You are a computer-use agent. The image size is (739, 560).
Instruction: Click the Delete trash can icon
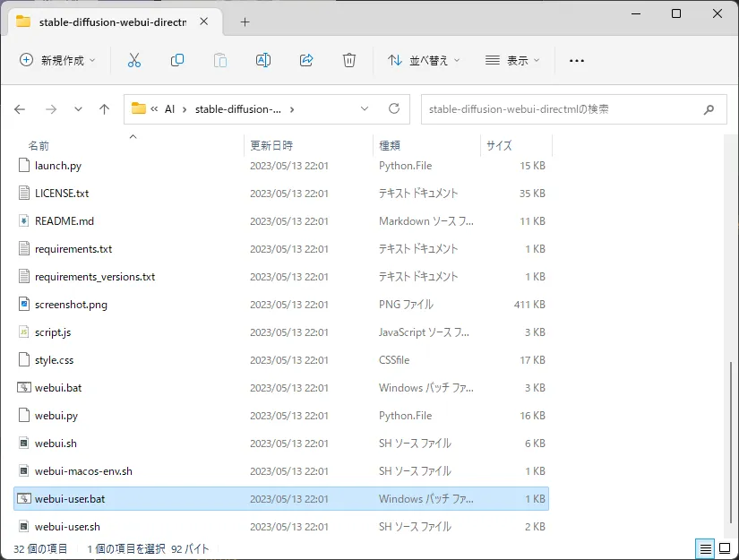point(349,60)
